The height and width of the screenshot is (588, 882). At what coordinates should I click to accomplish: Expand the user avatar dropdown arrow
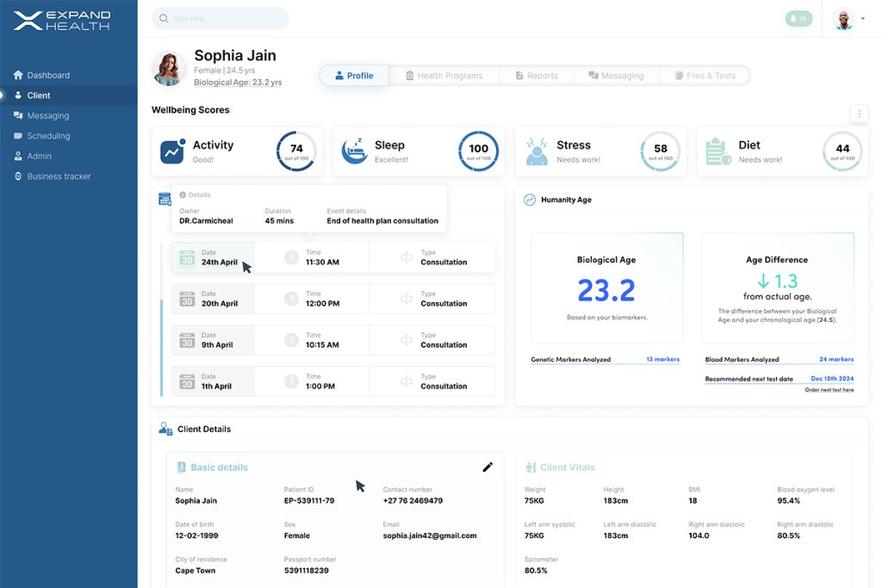pyautogui.click(x=863, y=19)
